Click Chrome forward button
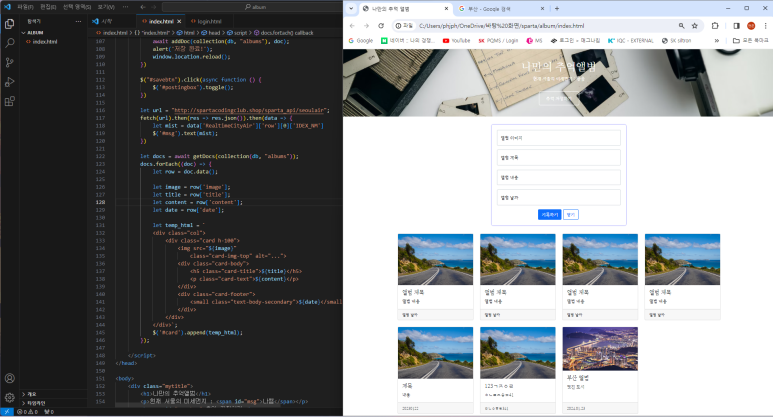Image resolution: width=773 pixels, height=417 pixels. tap(366, 26)
